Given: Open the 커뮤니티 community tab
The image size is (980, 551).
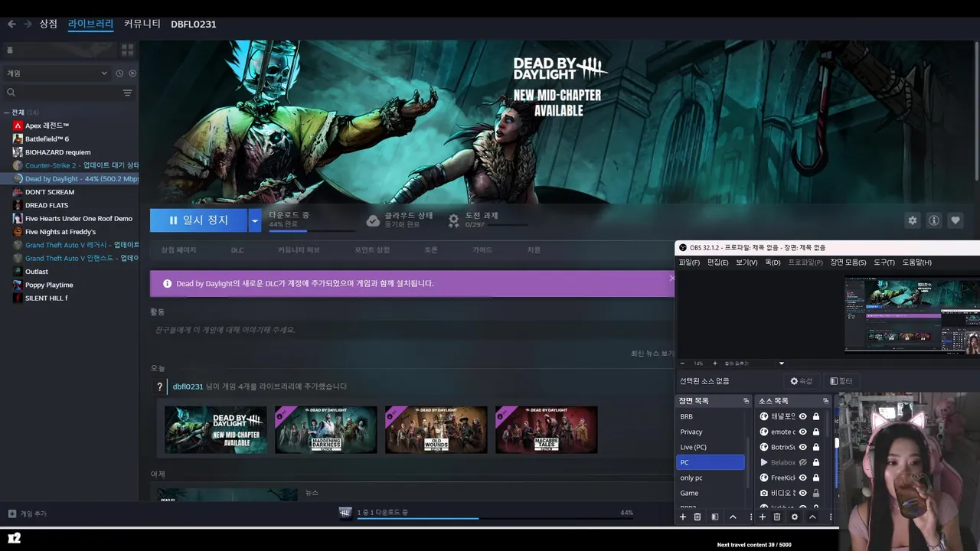Looking at the screenshot, I should click(142, 24).
